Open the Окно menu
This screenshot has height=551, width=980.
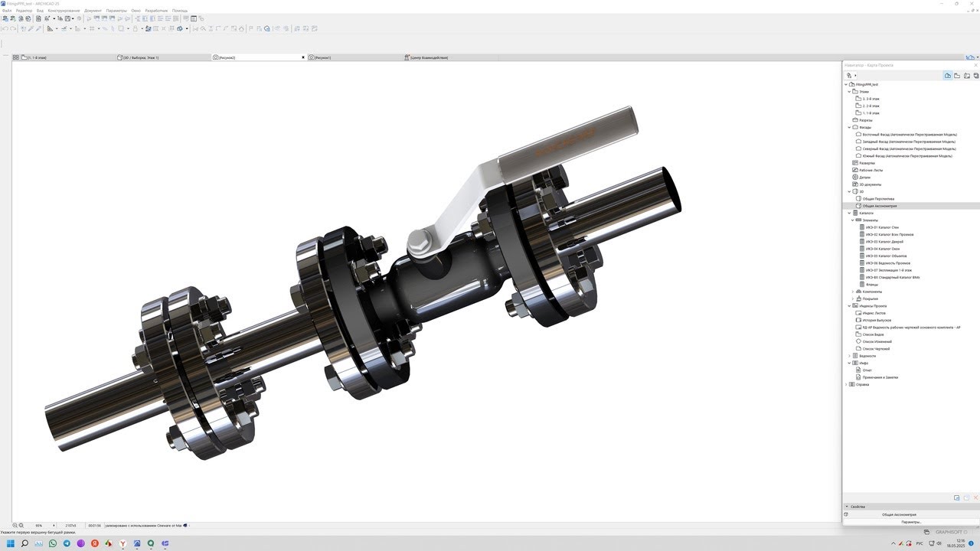tap(136, 11)
